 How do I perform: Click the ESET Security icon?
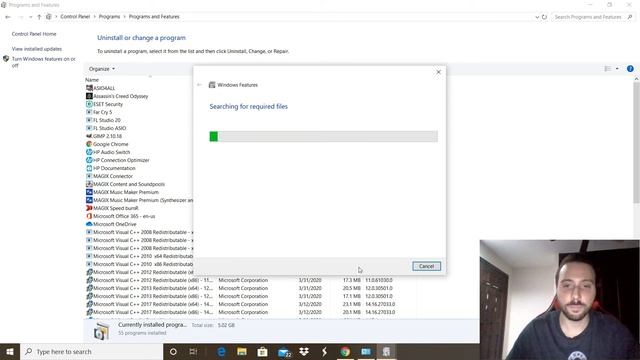click(x=89, y=104)
